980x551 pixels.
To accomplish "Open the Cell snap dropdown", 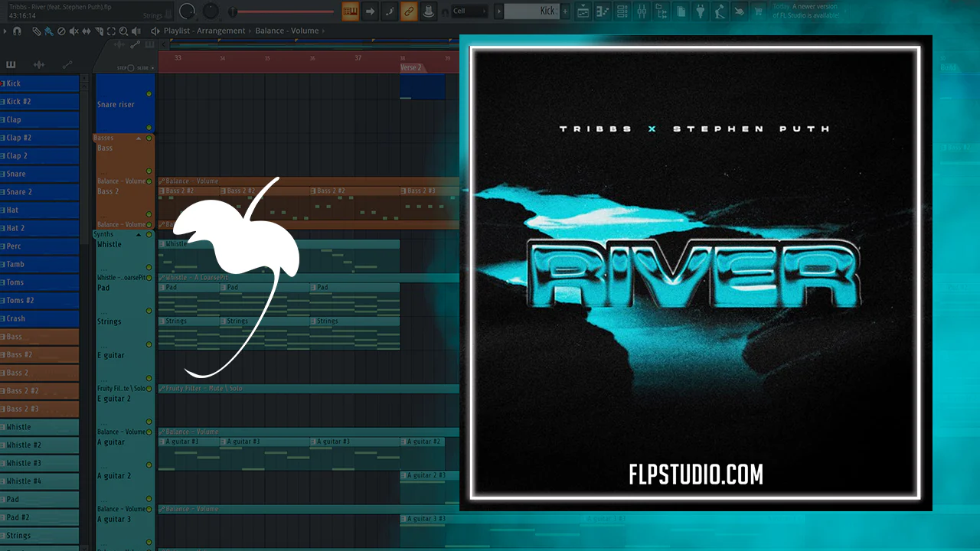I will click(x=469, y=11).
